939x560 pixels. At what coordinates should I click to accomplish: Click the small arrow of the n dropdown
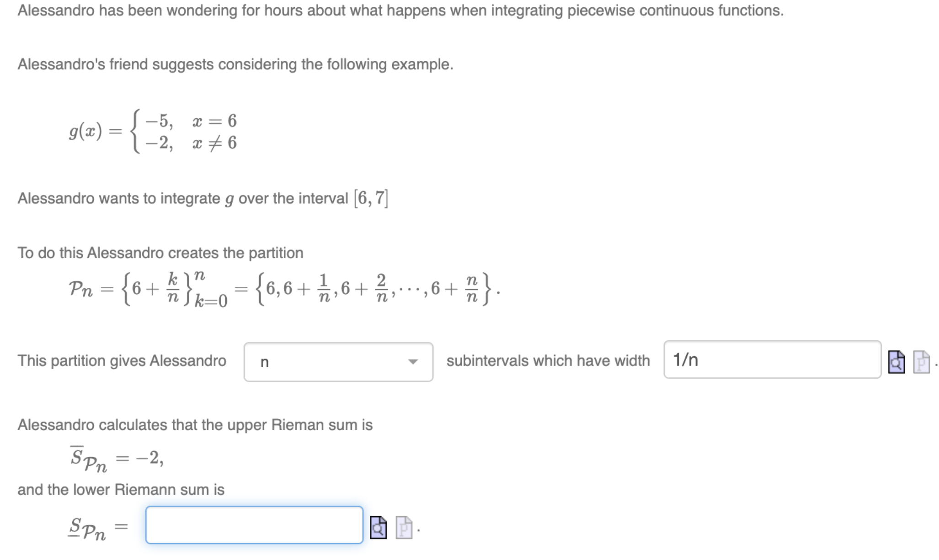pyautogui.click(x=413, y=362)
